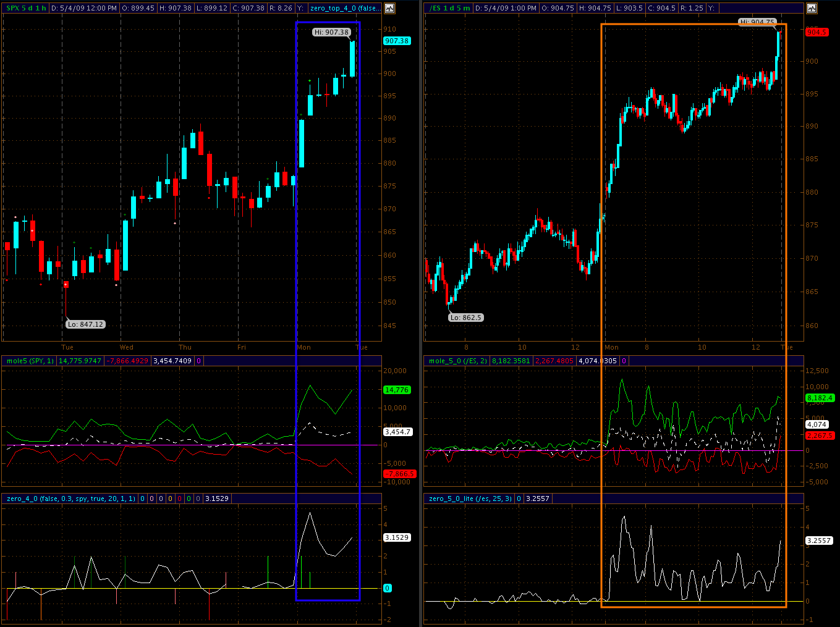Click the red -7,866.5 value bubble
Viewport: 840px width, 627px height.
(399, 474)
